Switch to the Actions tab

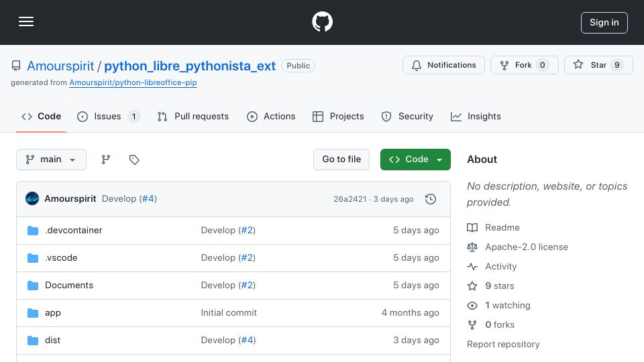tap(271, 117)
